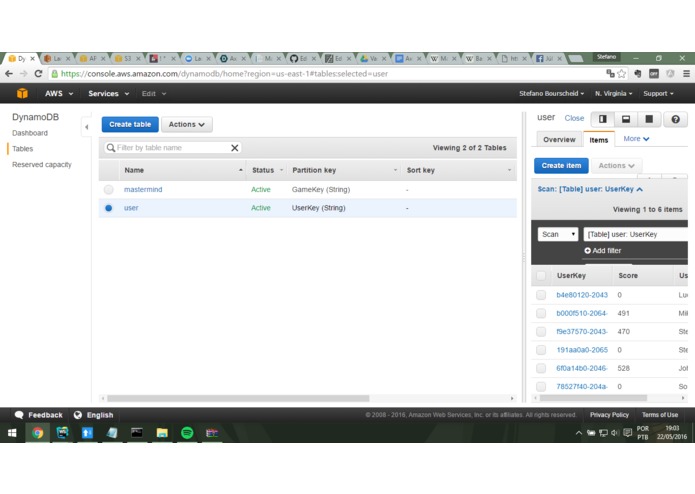695x494 pixels.
Task: Switch to side-by-side split panel layout
Action: pyautogui.click(x=603, y=119)
